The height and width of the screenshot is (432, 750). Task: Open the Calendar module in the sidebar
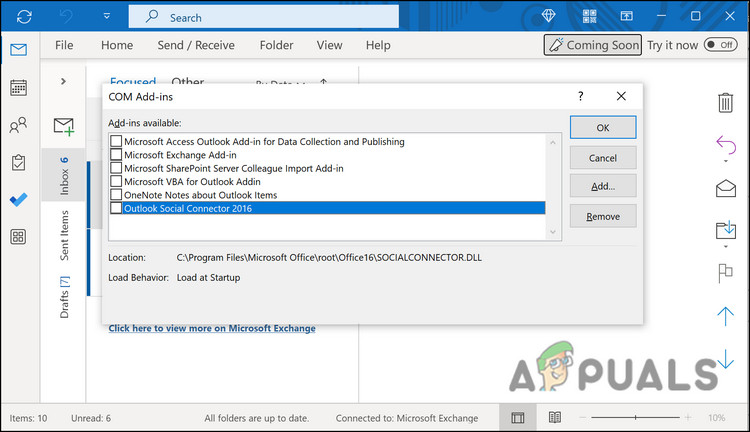coord(19,88)
